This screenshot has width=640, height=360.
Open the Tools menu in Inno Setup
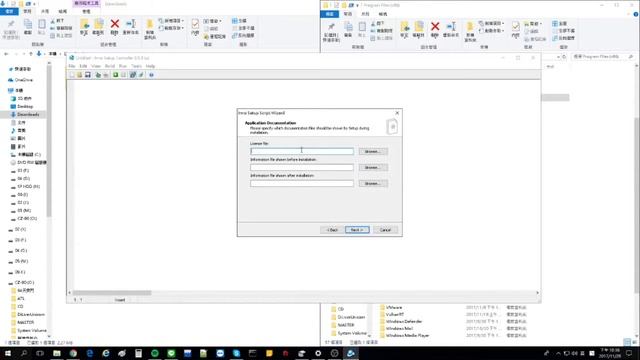click(136, 66)
